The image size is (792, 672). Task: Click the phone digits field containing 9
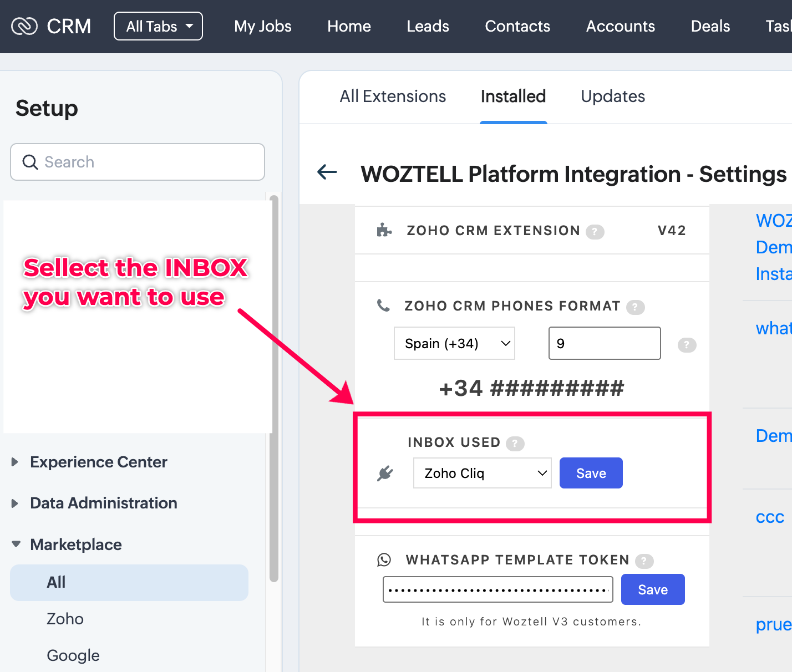[x=605, y=343]
